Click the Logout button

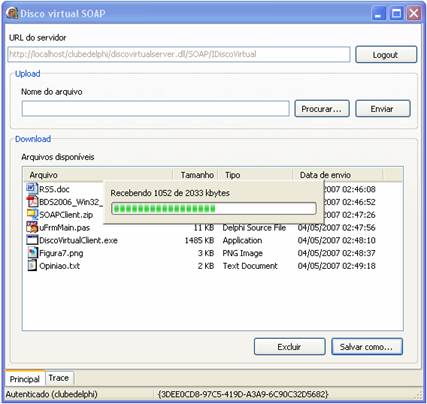pos(386,55)
